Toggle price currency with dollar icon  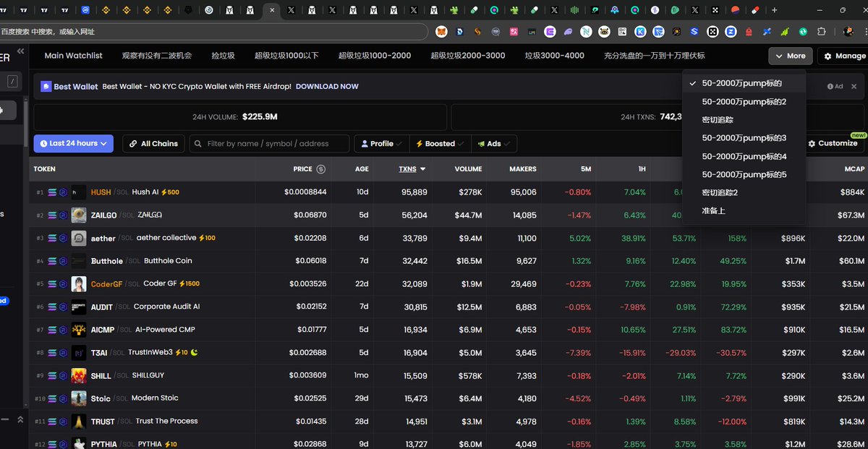[320, 169]
